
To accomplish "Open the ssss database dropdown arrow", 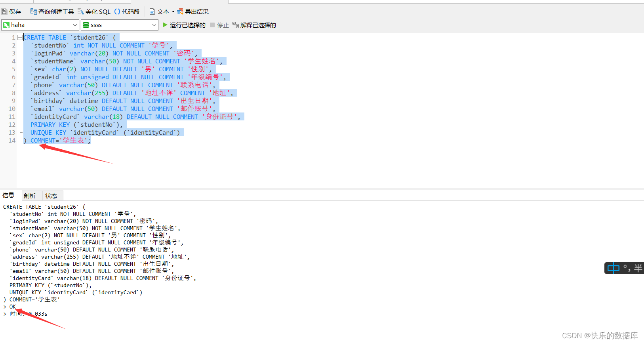I will 154,25.
